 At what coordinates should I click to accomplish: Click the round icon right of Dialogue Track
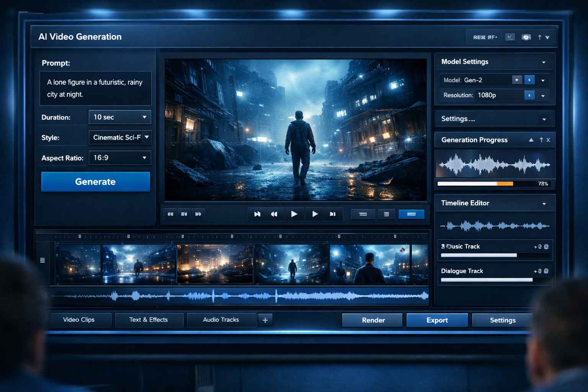tap(546, 271)
